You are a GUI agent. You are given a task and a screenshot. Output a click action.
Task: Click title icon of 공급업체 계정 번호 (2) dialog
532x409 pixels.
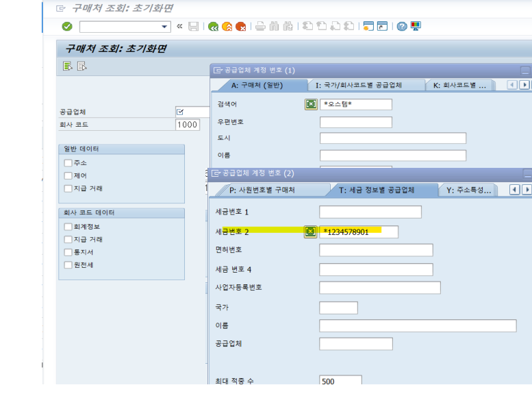pos(216,173)
